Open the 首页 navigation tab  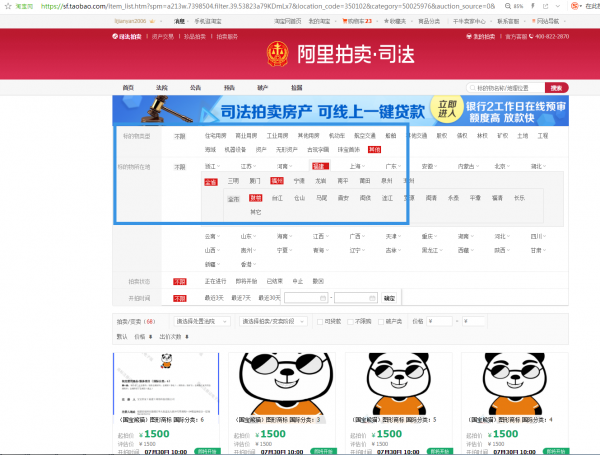pos(127,88)
